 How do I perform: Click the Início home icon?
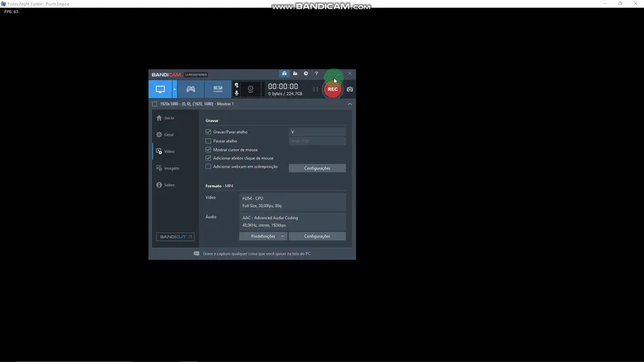coord(159,118)
